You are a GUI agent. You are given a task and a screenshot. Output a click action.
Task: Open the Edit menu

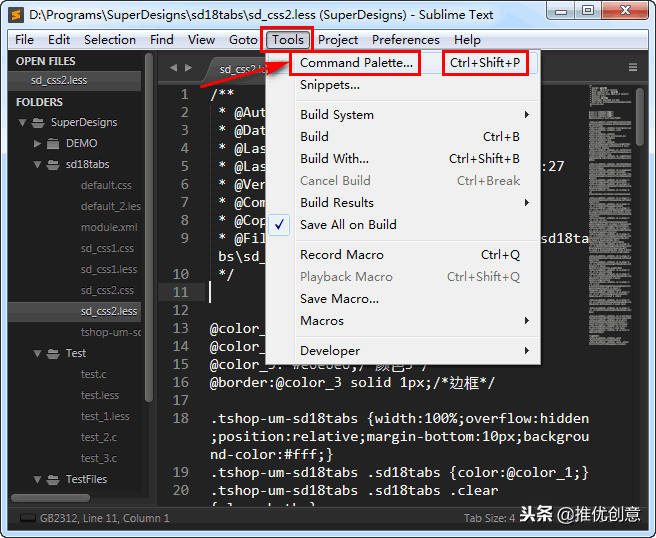tap(59, 40)
